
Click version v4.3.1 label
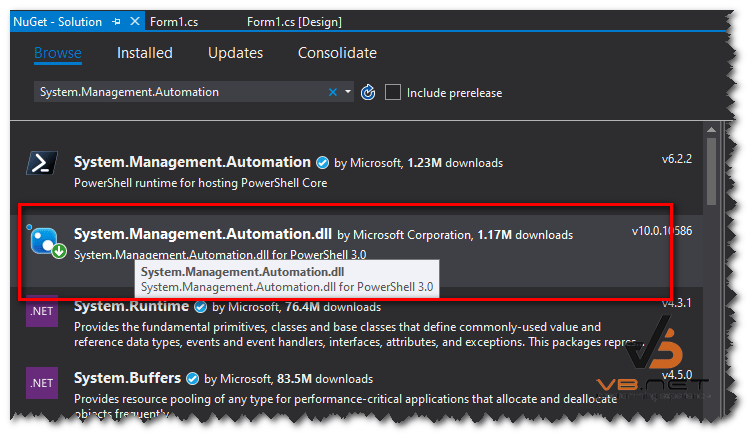[x=677, y=303]
